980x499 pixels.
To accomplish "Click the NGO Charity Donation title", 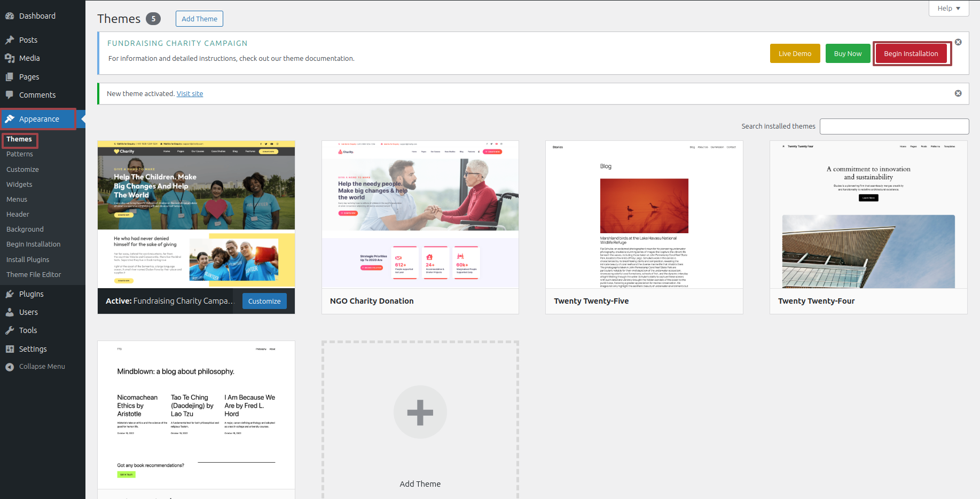I will [x=372, y=301].
